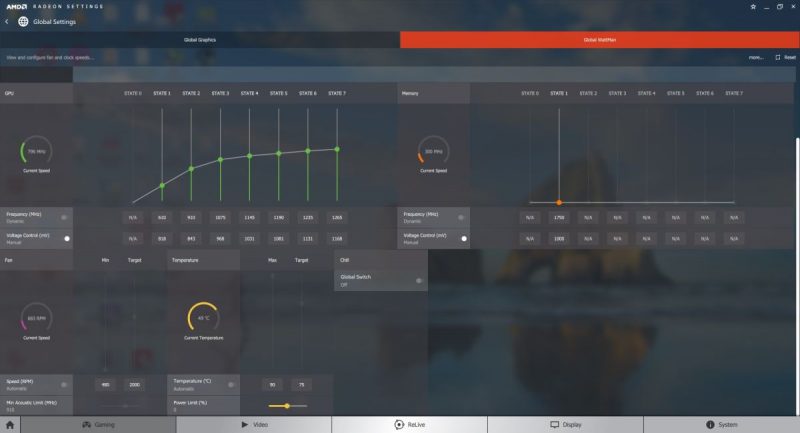Toggle fan Speed (RPM) automatic switch
Screen dimensions: 800x433
pyautogui.click(x=64, y=385)
